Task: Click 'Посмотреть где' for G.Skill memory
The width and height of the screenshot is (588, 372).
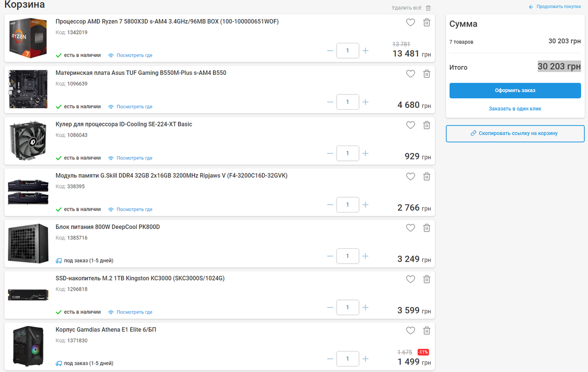Action: [x=130, y=209]
